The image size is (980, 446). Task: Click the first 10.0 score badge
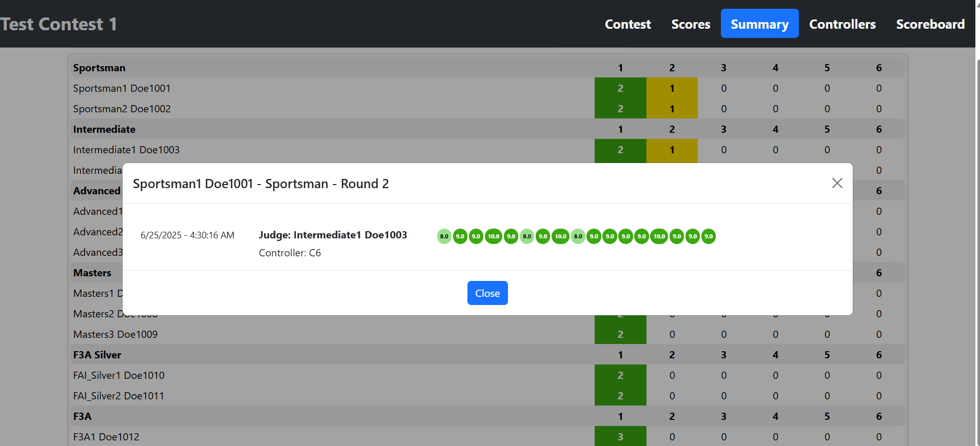pyautogui.click(x=493, y=236)
